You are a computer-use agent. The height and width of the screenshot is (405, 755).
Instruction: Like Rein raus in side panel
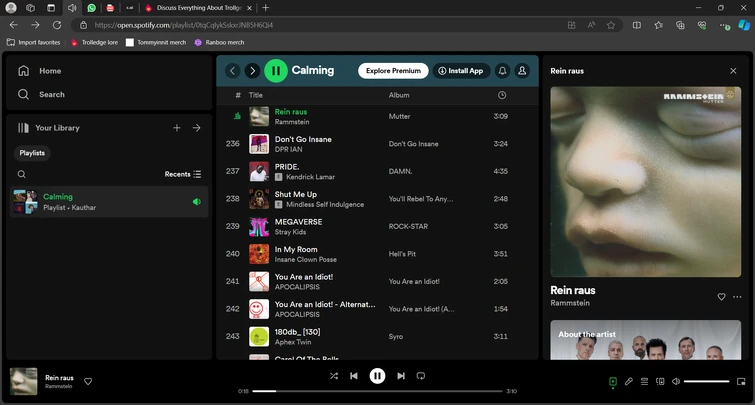[721, 297]
